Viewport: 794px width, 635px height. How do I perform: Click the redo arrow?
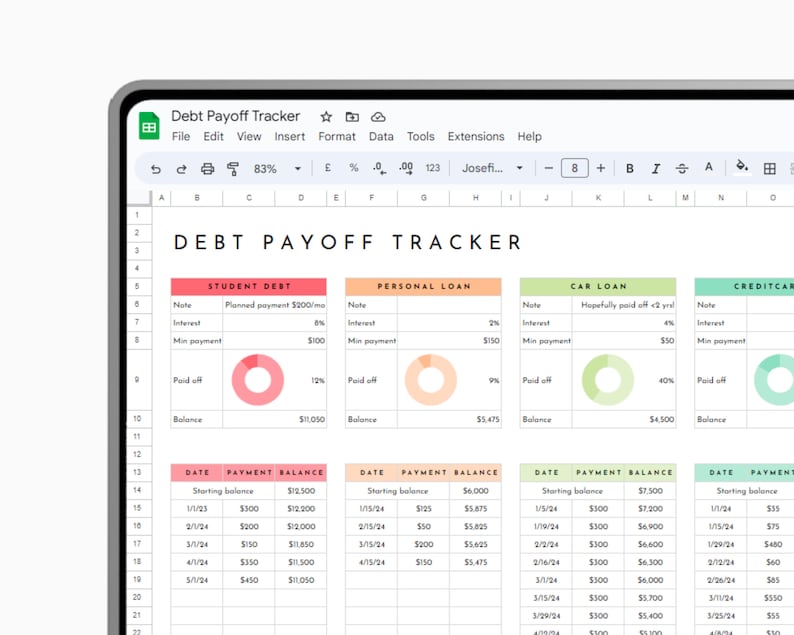[x=181, y=169]
